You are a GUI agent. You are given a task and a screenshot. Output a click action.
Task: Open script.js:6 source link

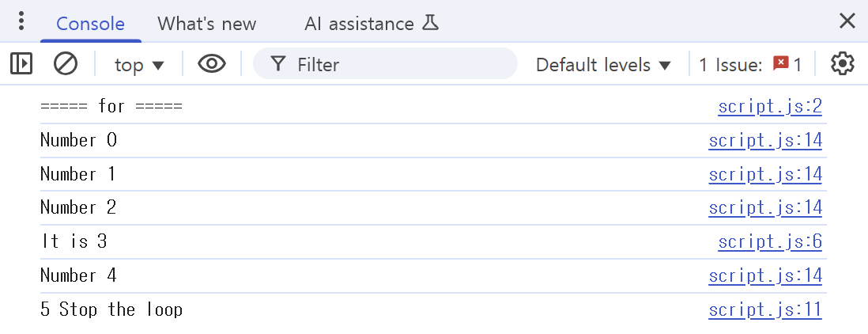[769, 241]
